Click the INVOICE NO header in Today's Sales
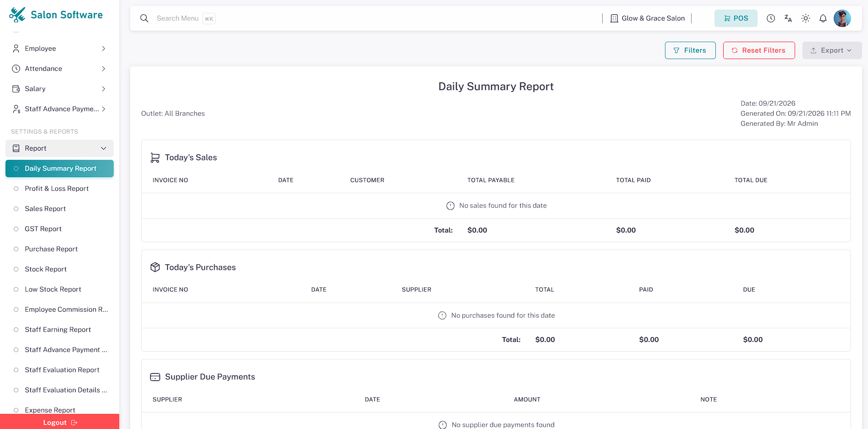The width and height of the screenshot is (868, 429). 170,180
